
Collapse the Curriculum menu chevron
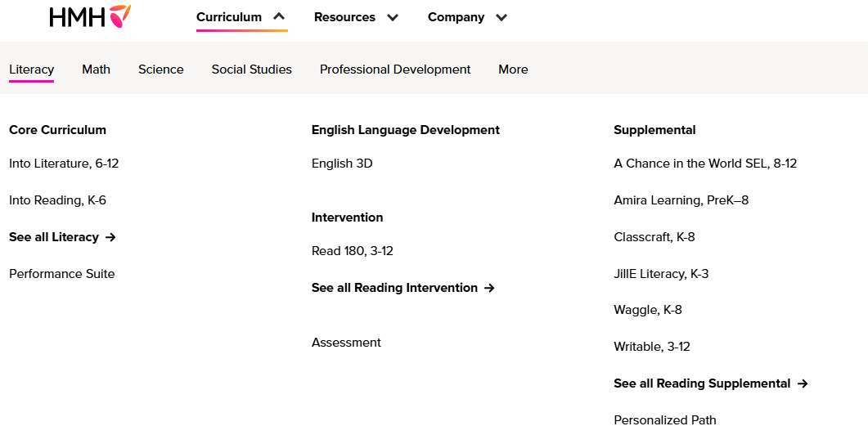(x=279, y=16)
